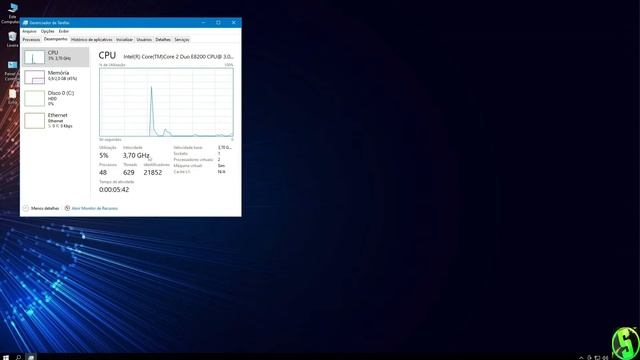Click the Task Manager taskbar button
640x360 pixels.
click(x=31, y=357)
